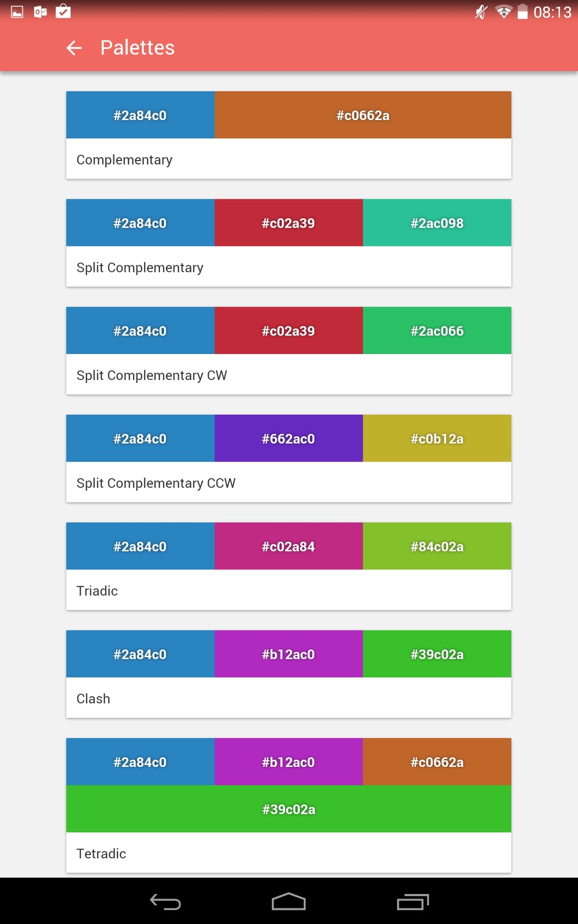Select the purple #662ac0 swatch
This screenshot has height=924, width=578.
coord(288,438)
